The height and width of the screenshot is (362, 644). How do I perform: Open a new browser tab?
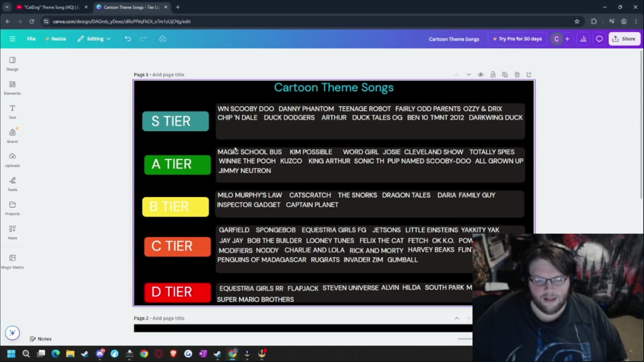pyautogui.click(x=178, y=7)
